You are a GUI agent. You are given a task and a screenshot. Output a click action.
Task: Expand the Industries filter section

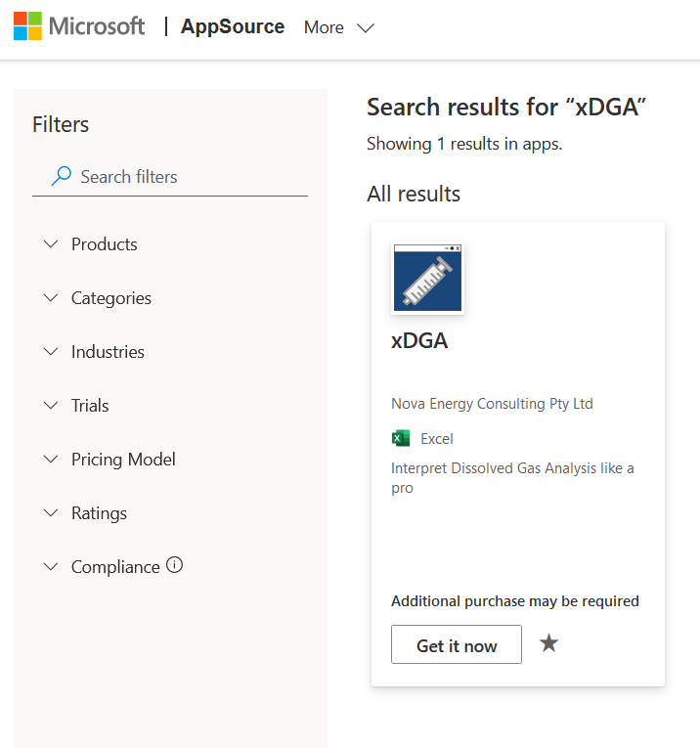point(108,352)
